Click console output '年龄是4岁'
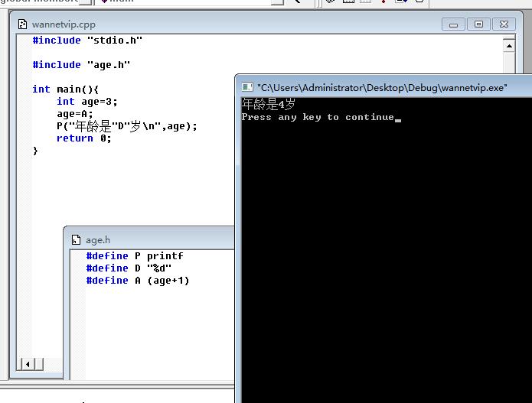The height and width of the screenshot is (403, 532). (x=269, y=105)
